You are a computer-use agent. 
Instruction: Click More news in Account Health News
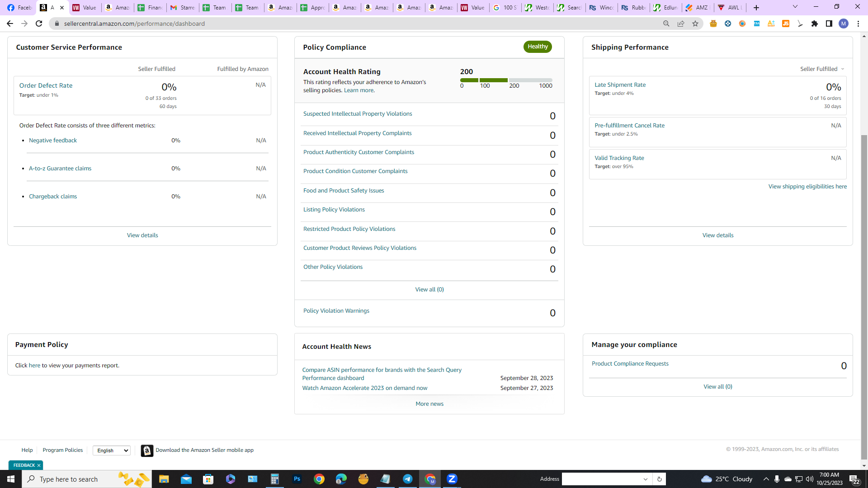tap(429, 404)
